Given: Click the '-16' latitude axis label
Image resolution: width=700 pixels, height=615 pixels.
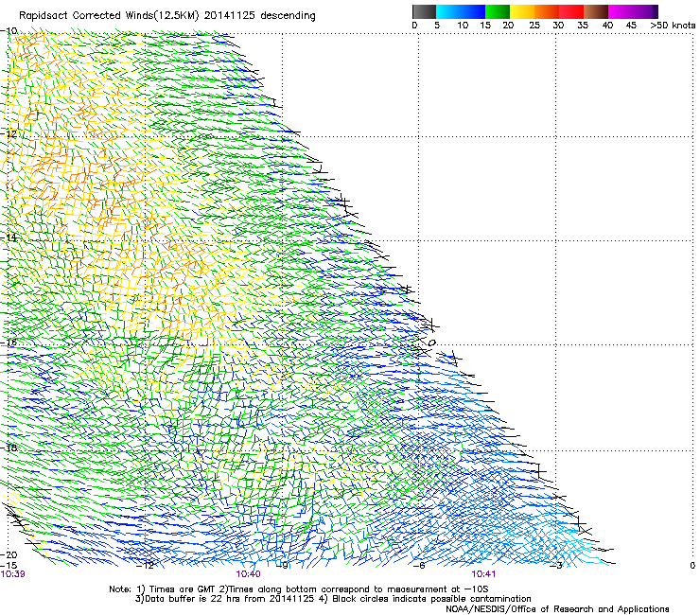Looking at the screenshot, I should (9, 343).
